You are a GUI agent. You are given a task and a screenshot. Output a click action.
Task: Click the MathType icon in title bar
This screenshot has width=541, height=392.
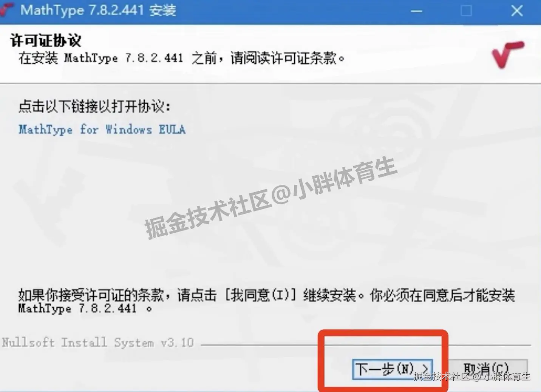[6, 10]
